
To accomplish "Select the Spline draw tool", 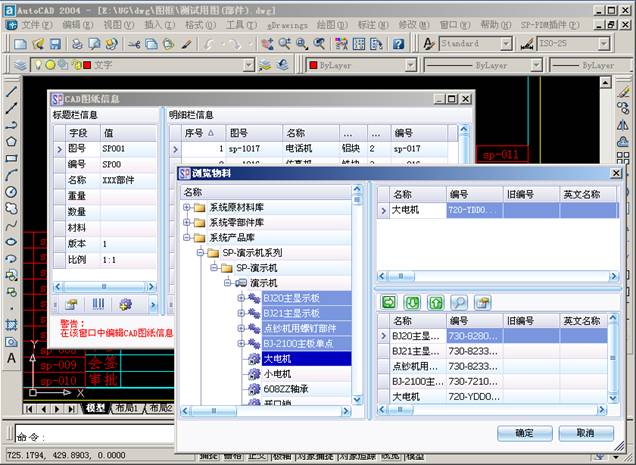I will click(x=11, y=225).
